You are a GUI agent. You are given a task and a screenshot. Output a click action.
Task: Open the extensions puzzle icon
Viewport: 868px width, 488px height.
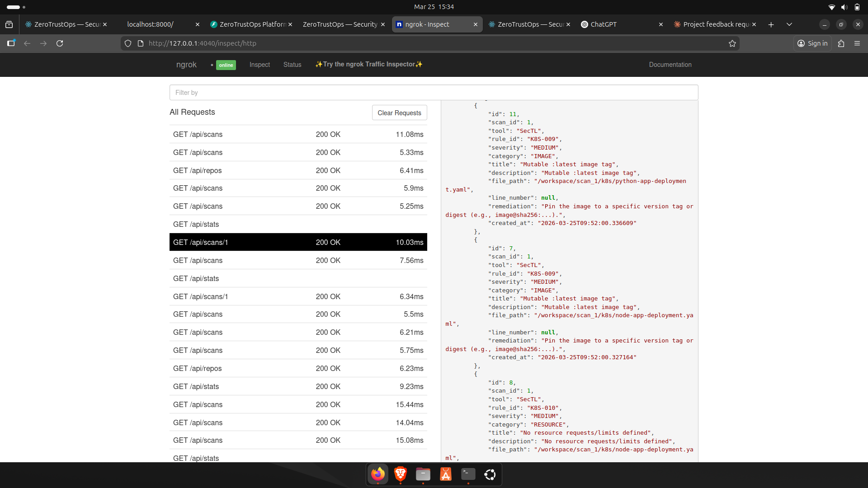(x=841, y=43)
